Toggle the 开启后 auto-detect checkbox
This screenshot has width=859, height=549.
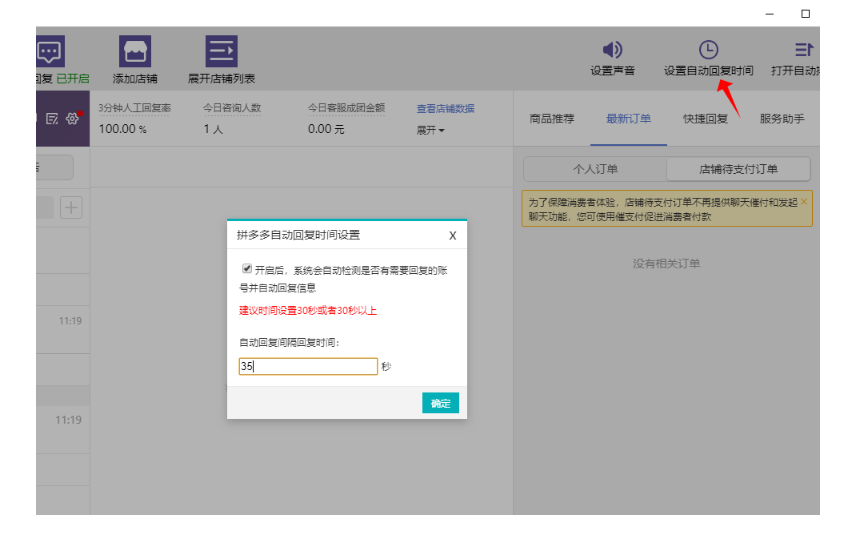(247, 268)
